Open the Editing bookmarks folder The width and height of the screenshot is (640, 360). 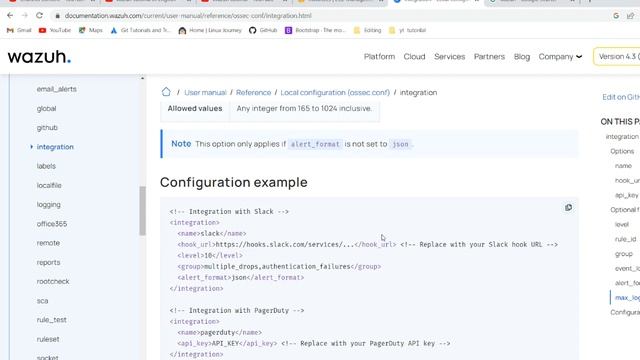pyautogui.click(x=367, y=30)
